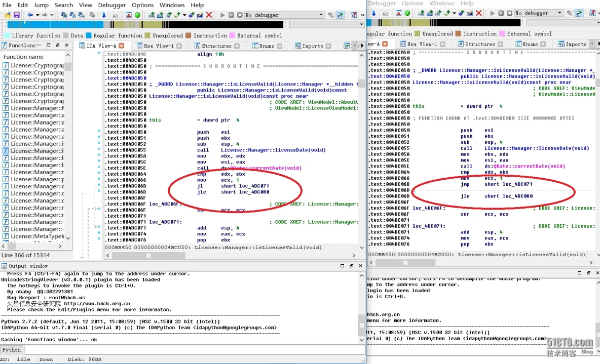Click the save database floppy icon, left window
Viewport: 600px width, 364px height.
[16, 15]
